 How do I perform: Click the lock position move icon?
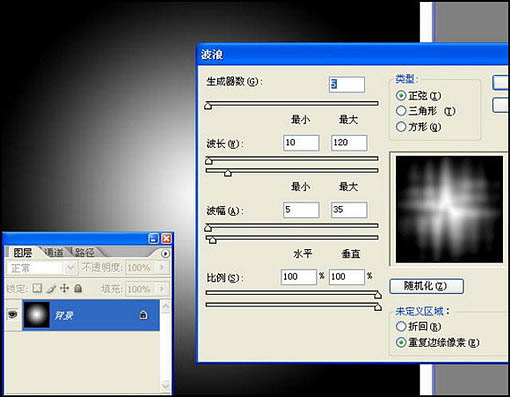(65, 288)
